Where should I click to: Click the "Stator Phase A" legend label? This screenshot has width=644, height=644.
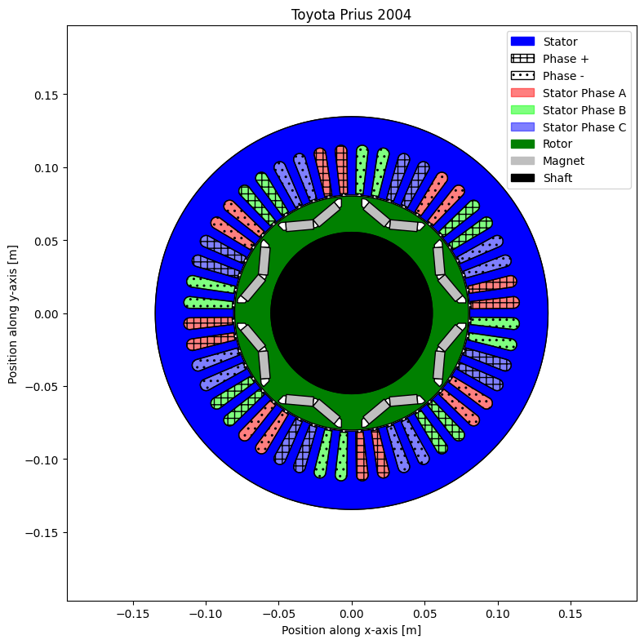[x=584, y=93]
